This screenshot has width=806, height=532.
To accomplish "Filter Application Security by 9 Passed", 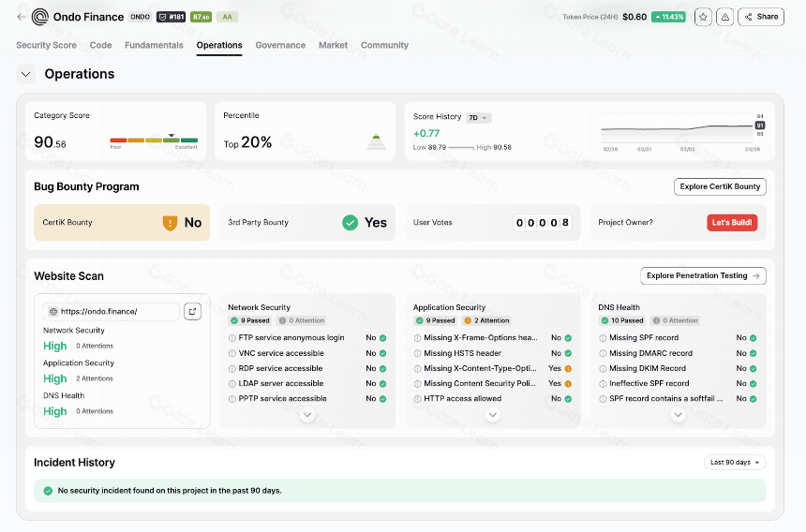I will click(436, 320).
